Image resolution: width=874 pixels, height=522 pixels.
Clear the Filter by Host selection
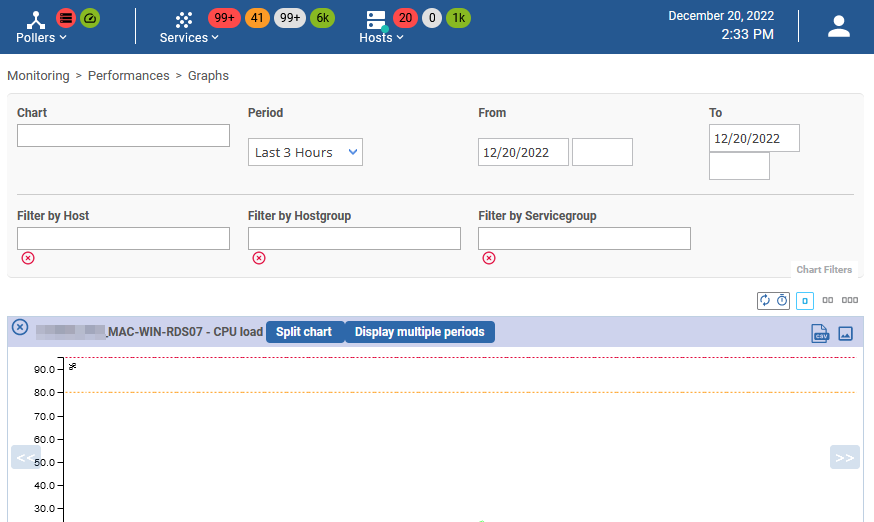(28, 258)
